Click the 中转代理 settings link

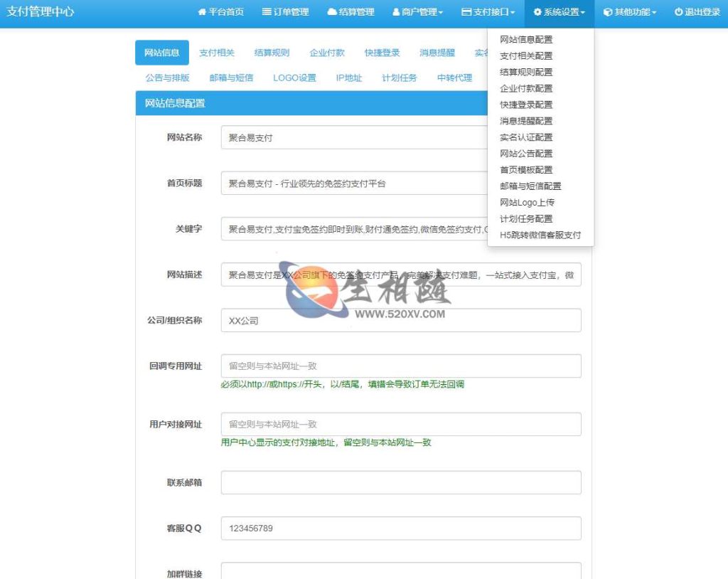tap(453, 79)
